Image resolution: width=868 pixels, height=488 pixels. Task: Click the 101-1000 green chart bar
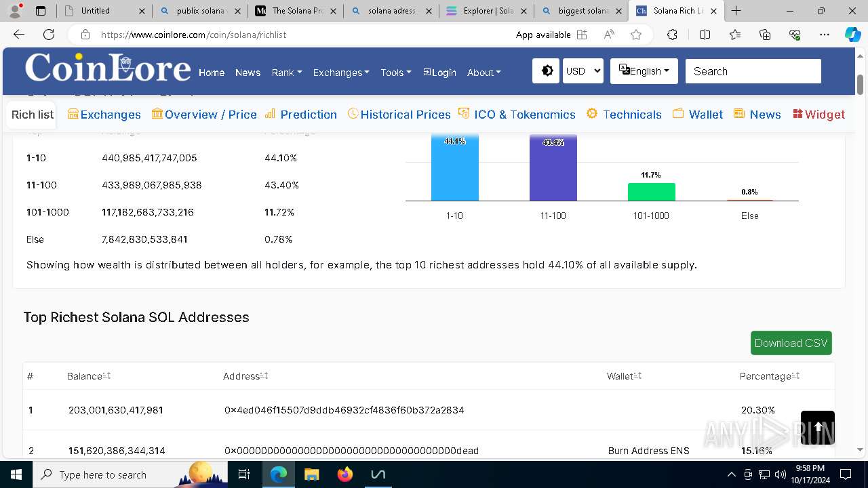point(652,192)
